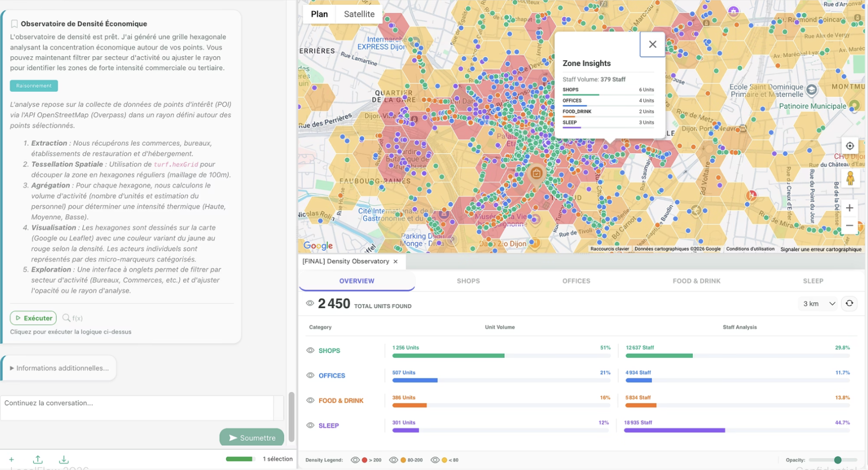868x470 pixels.
Task: Toggle OFFICES category visibility
Action: click(x=310, y=375)
